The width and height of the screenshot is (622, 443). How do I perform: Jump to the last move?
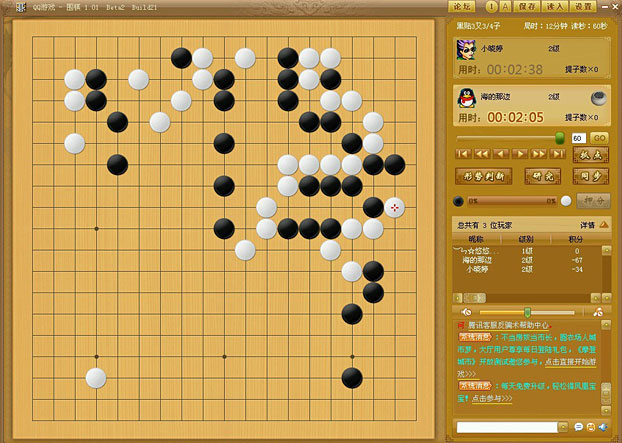(560, 154)
